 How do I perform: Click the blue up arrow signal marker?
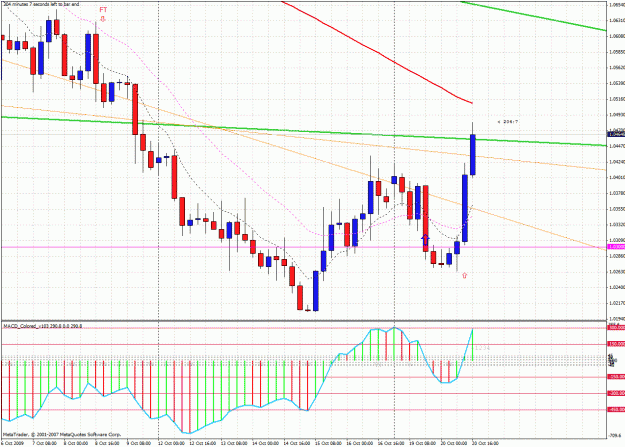425,239
